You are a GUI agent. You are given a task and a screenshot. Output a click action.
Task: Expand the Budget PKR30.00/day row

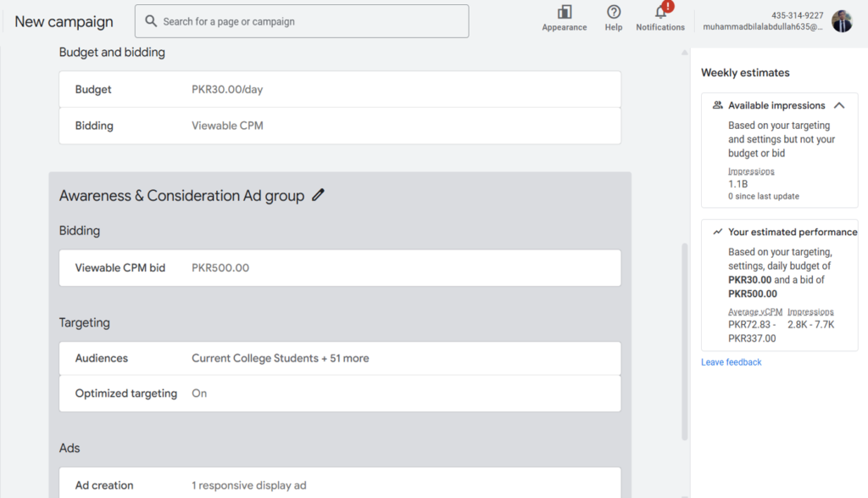click(340, 89)
